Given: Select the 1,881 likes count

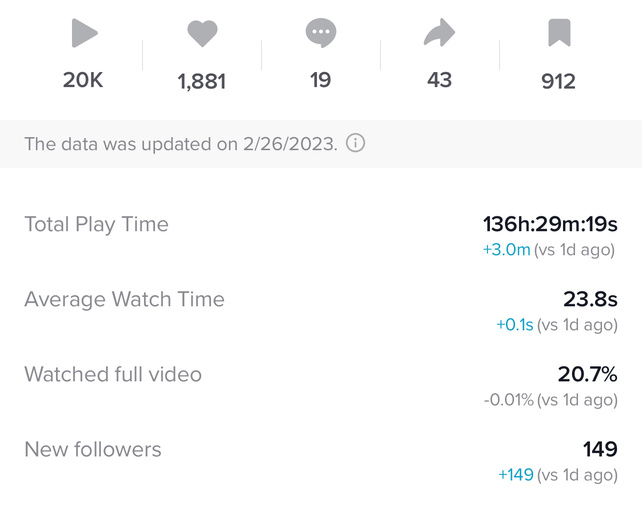Looking at the screenshot, I should [202, 82].
